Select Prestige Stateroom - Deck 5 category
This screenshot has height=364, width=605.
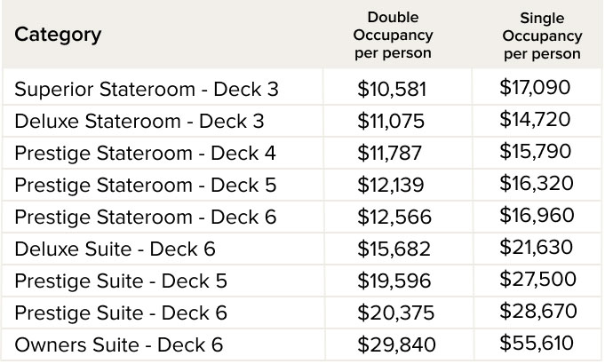[145, 185]
